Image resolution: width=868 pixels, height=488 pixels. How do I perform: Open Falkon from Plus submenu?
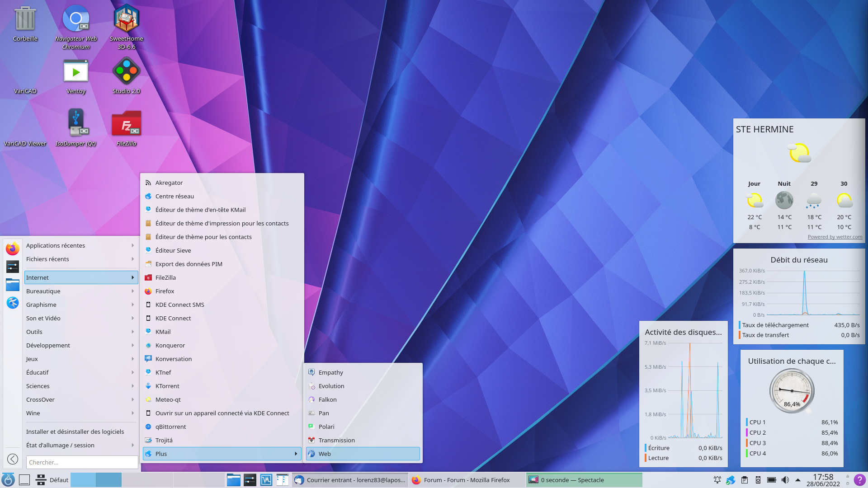click(363, 399)
